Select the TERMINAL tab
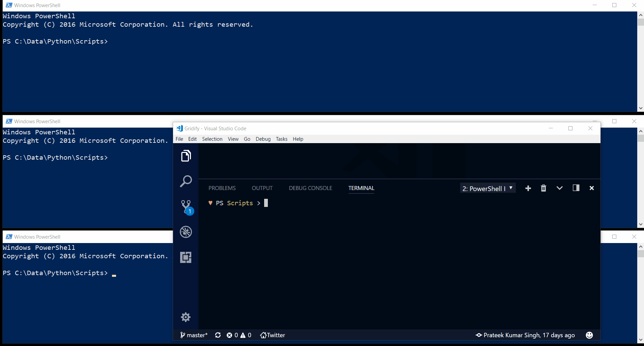 pyautogui.click(x=361, y=188)
